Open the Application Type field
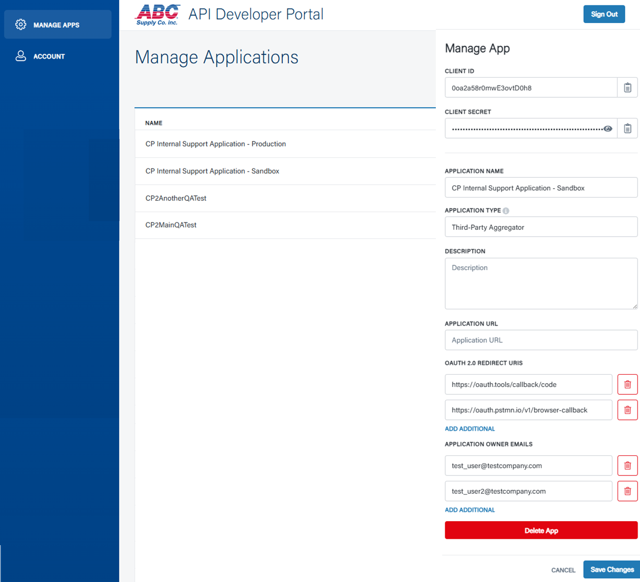Image resolution: width=640 pixels, height=582 pixels. [540, 227]
